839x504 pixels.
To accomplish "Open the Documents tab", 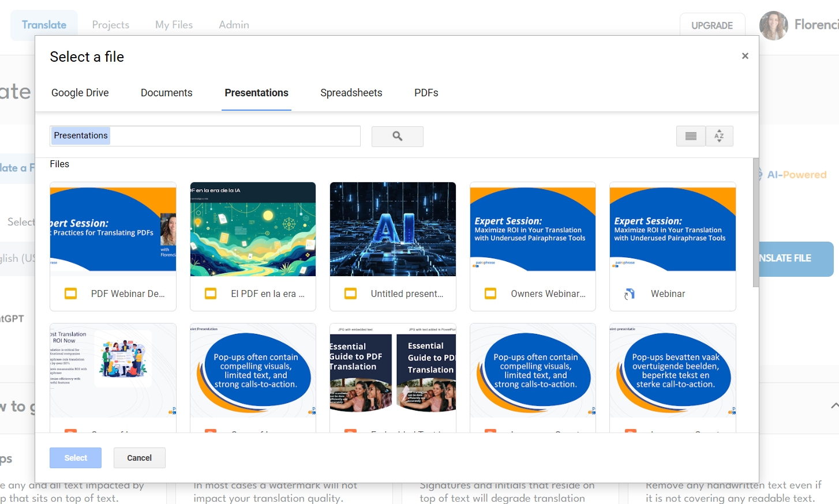I will [166, 92].
